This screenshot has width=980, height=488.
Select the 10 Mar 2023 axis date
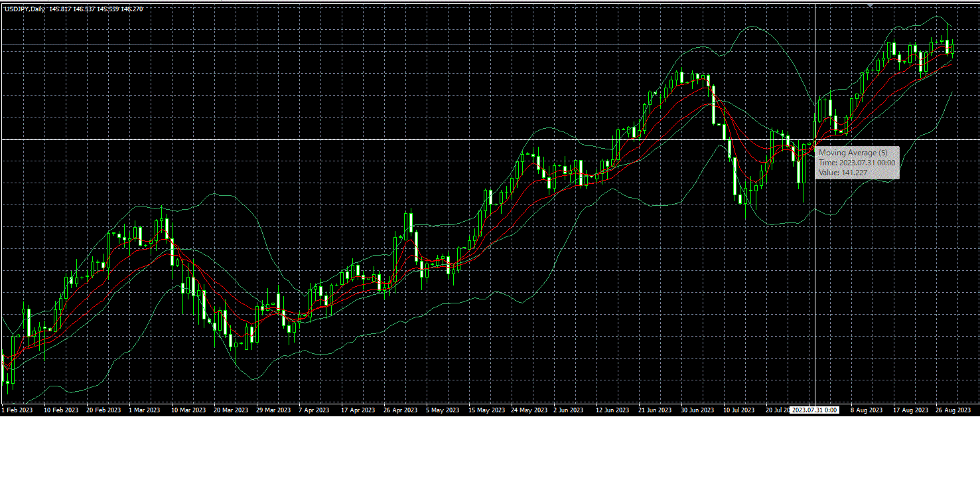pos(188,410)
